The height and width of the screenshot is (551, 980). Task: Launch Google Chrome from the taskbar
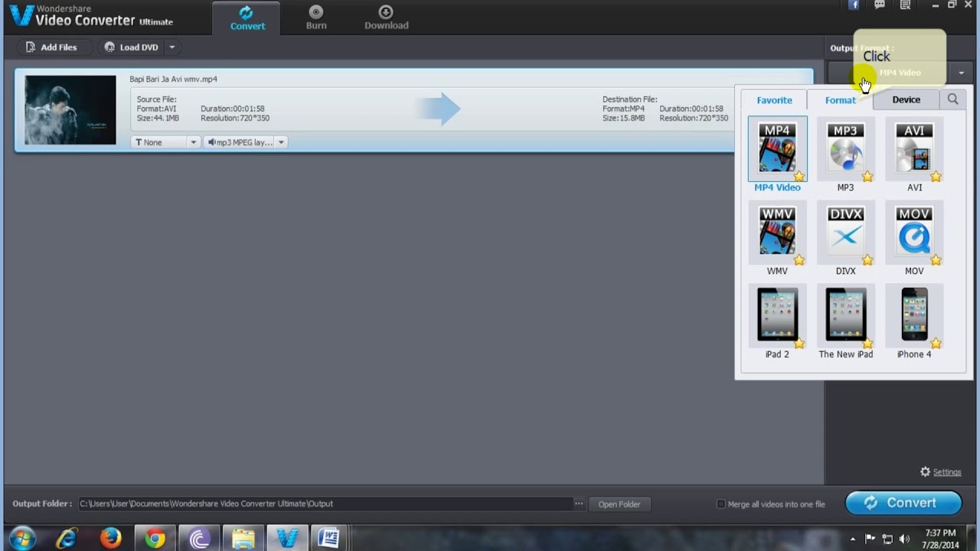pyautogui.click(x=155, y=539)
